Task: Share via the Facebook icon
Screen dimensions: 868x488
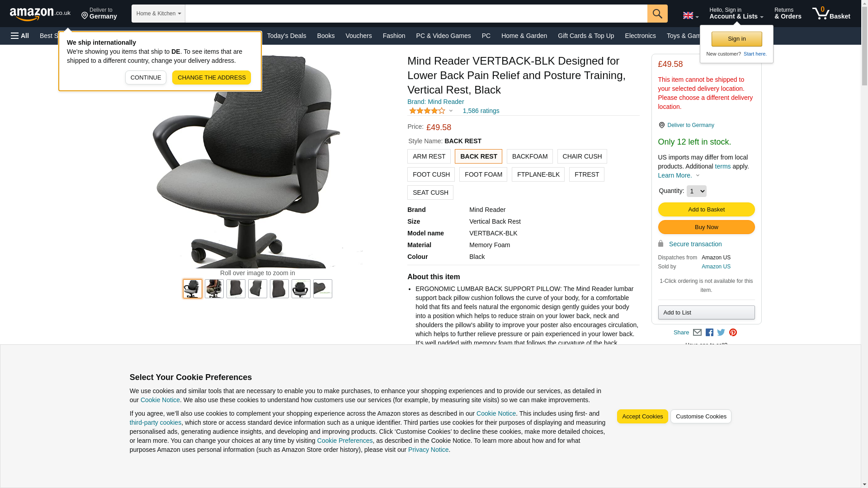Action: 709,333
